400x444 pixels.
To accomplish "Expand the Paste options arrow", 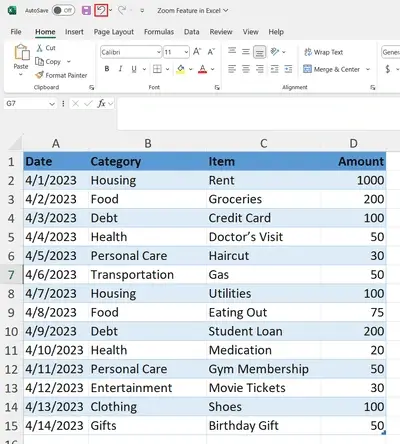I will tap(21, 74).
